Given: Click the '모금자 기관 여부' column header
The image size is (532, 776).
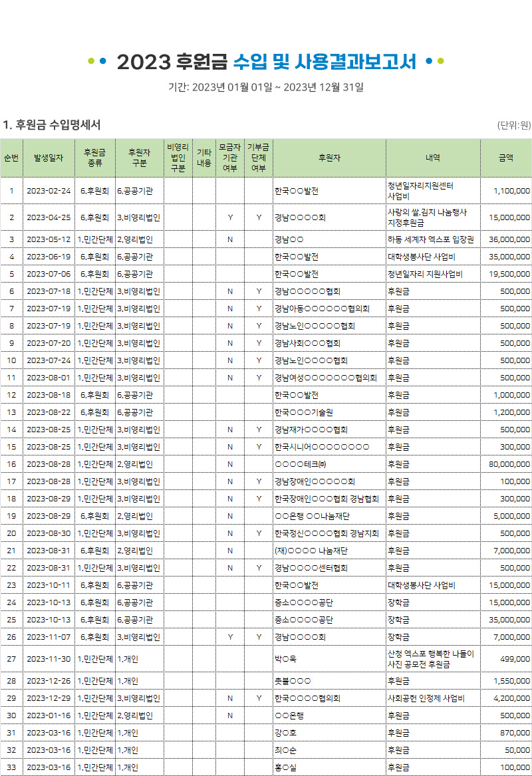Looking at the screenshot, I should coord(229,158).
